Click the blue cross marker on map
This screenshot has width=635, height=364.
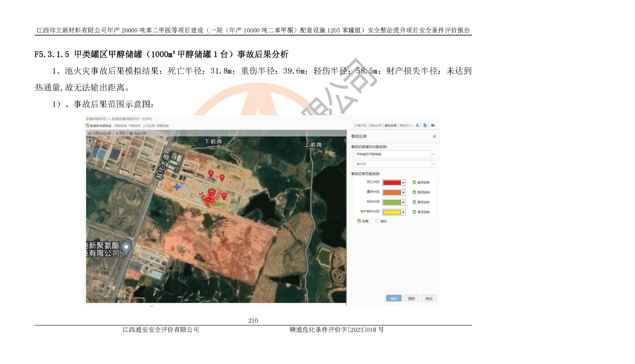177,187
